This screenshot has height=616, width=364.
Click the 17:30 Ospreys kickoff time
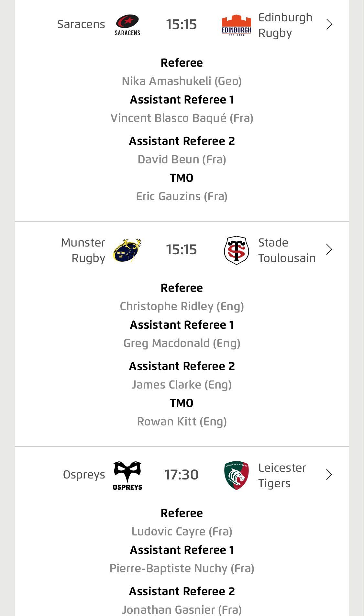(x=182, y=475)
